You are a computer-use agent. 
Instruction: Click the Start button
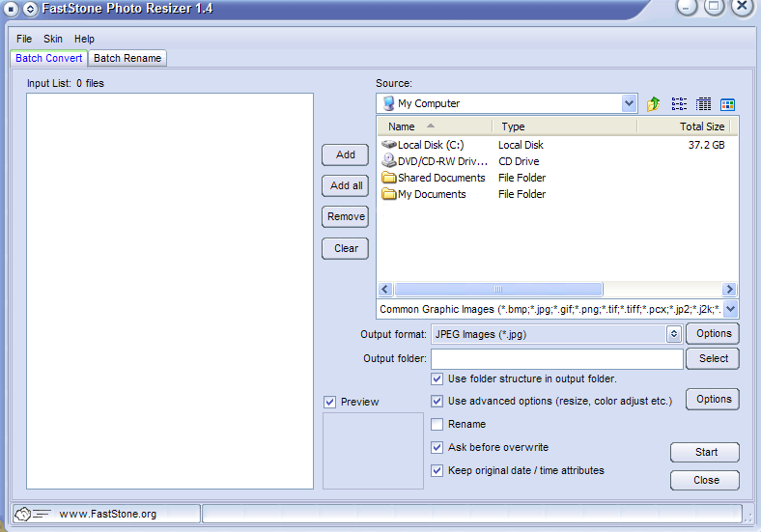(705, 452)
